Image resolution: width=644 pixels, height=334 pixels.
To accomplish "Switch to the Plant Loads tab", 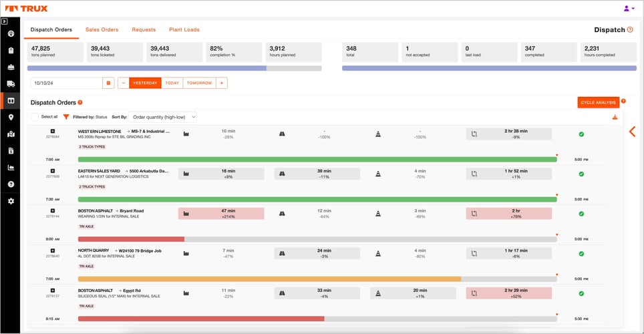I will 184,29.
